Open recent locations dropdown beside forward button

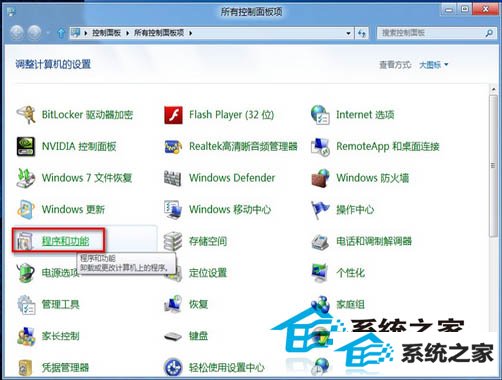click(48, 33)
